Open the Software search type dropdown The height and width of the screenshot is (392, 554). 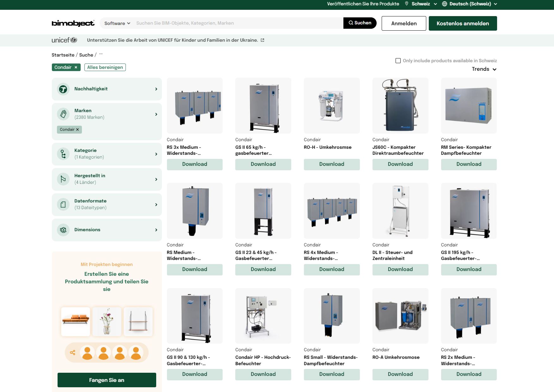pyautogui.click(x=117, y=23)
